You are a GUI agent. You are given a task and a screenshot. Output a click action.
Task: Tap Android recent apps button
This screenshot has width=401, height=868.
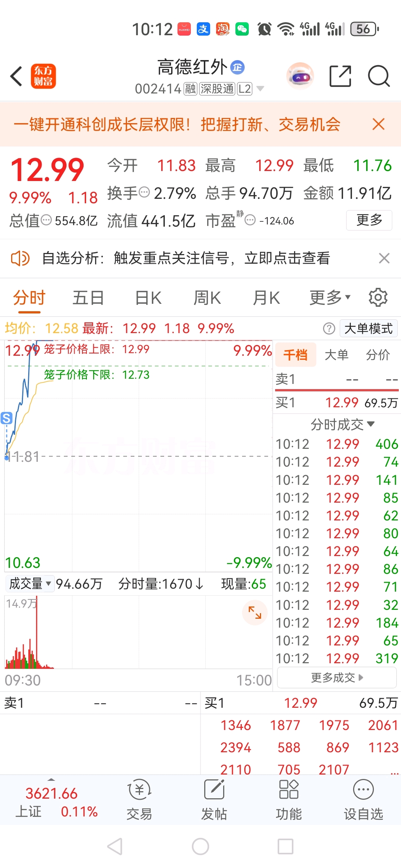[x=286, y=847]
